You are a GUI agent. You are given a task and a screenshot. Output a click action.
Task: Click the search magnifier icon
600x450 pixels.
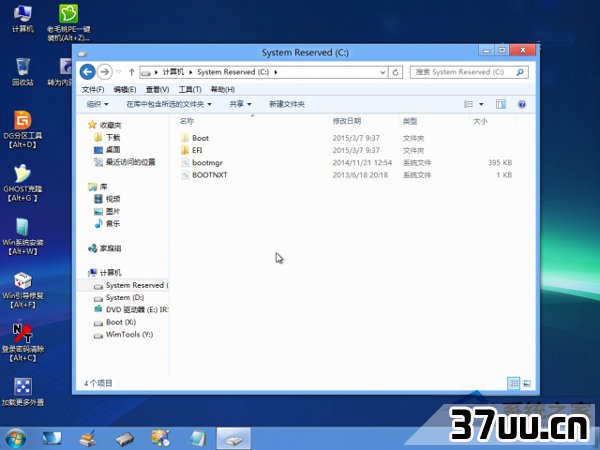520,72
